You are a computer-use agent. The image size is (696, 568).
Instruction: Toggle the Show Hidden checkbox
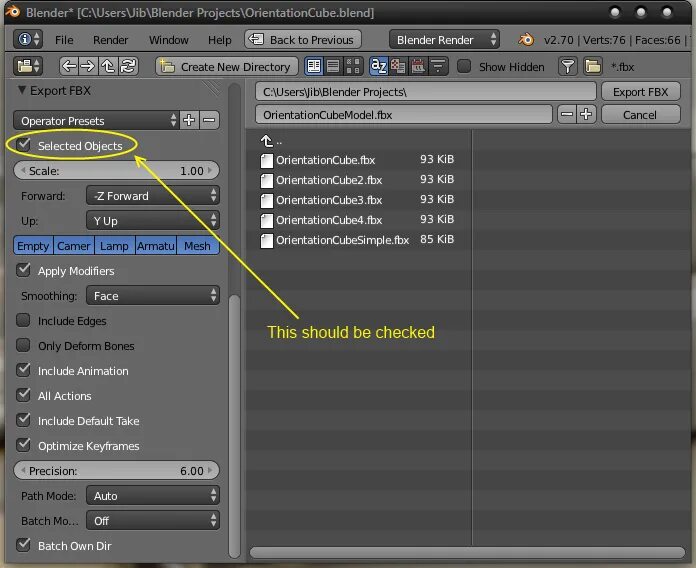click(464, 67)
